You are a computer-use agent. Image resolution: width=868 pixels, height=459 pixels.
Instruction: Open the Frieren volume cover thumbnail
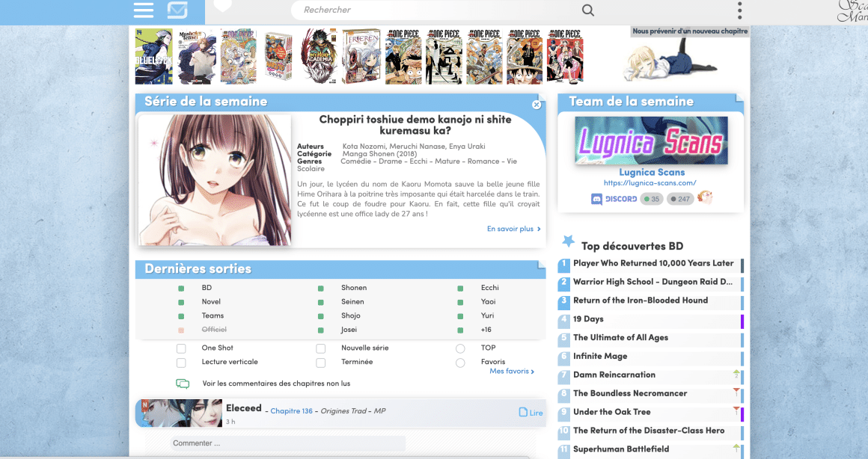point(361,56)
